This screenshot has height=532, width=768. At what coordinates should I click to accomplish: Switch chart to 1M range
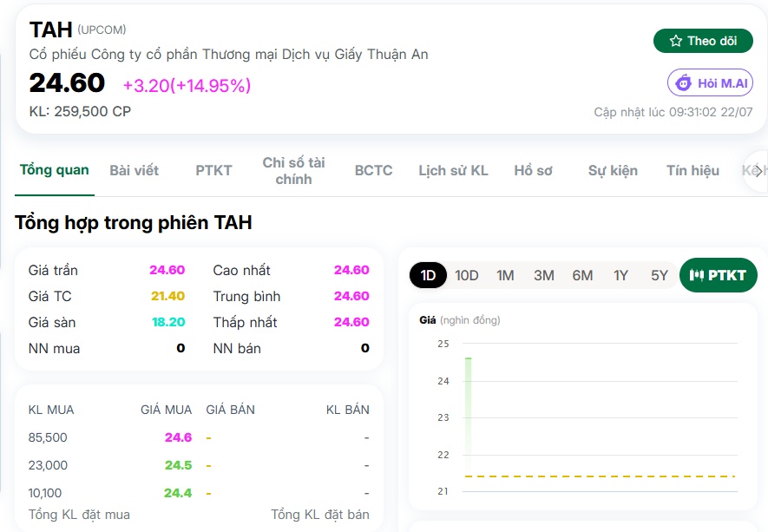click(505, 275)
